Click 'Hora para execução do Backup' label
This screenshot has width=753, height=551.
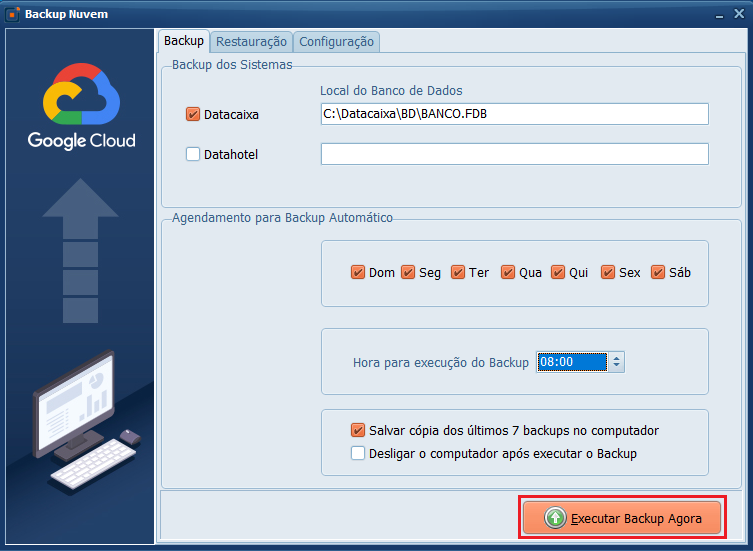[441, 363]
